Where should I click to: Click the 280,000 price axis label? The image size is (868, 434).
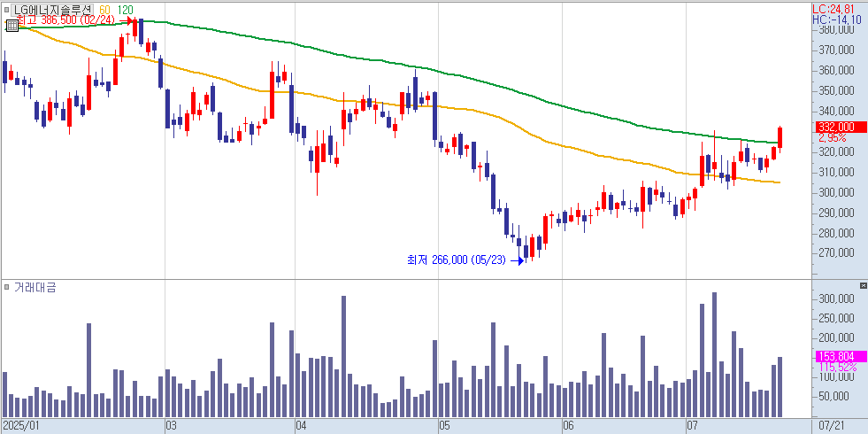pos(834,233)
